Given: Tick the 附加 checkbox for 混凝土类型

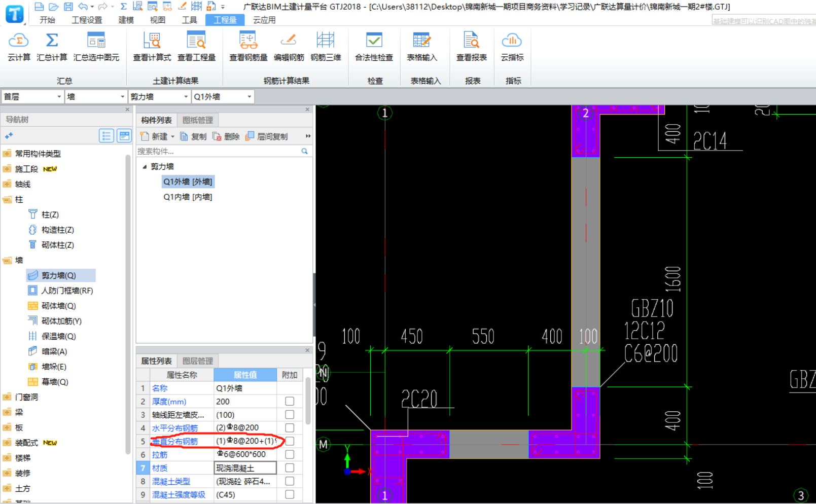Looking at the screenshot, I should pos(290,481).
